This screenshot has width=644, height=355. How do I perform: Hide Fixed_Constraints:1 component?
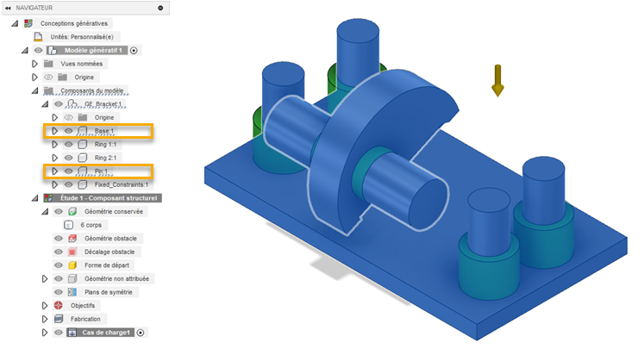(x=69, y=184)
